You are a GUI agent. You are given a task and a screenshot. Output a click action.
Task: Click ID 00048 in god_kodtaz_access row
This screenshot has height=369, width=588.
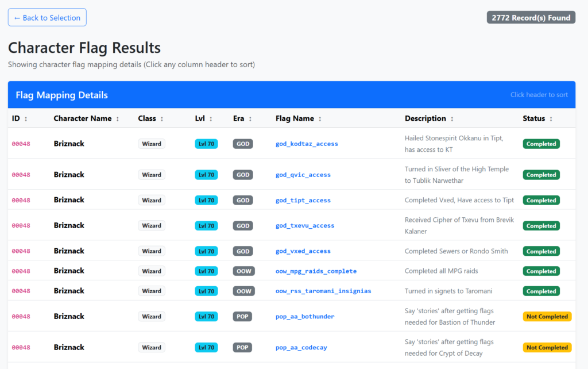pos(21,144)
